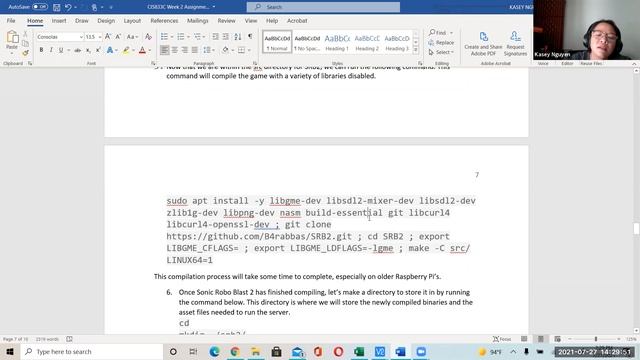Click the Cut scissors icon
Image resolution: width=640 pixels, height=360 pixels.
pos(25,34)
